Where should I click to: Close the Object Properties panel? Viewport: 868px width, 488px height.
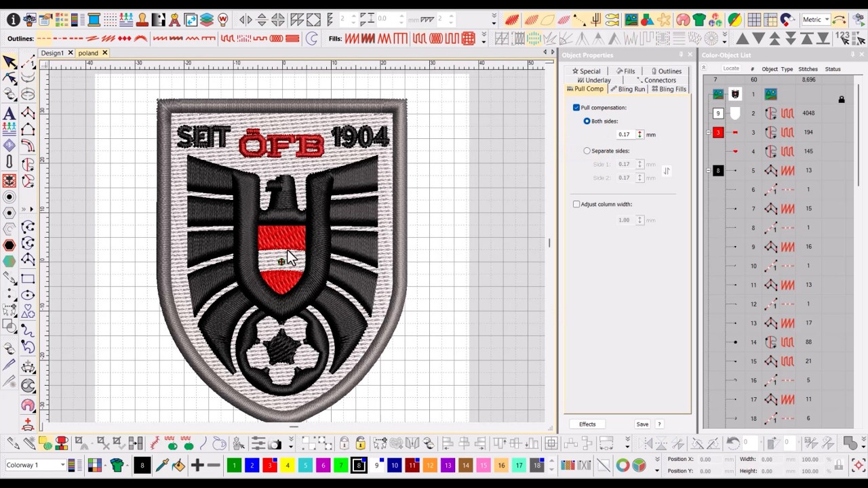[x=690, y=55]
